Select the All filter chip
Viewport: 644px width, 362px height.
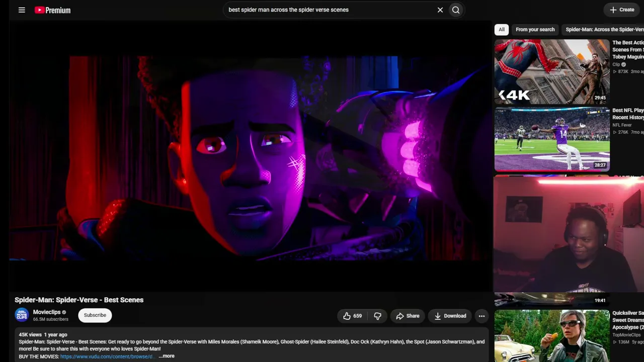click(502, 30)
